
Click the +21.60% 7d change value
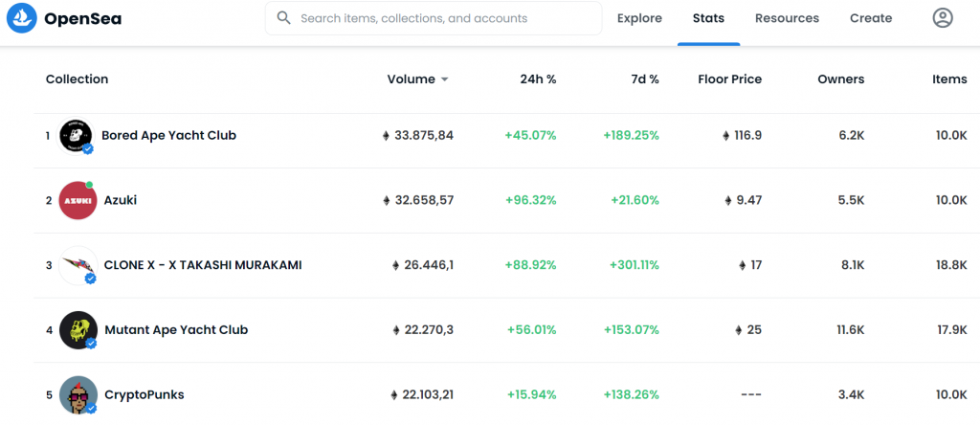[635, 201]
